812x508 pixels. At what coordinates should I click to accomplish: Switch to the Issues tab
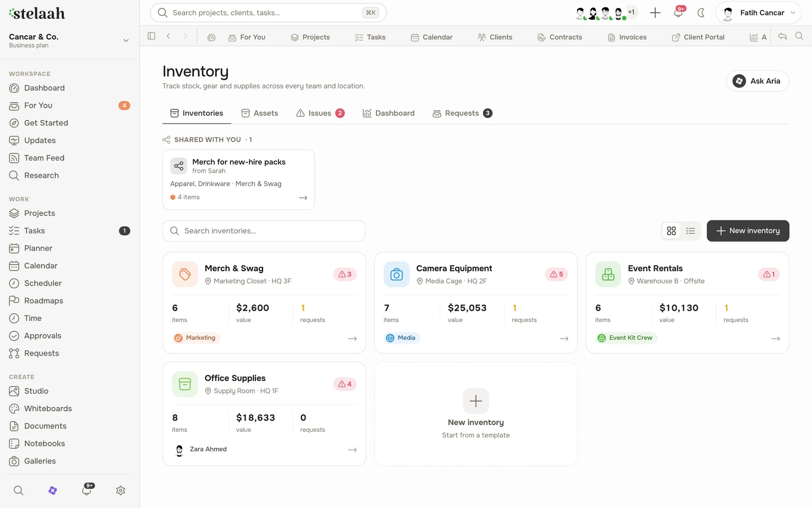[x=320, y=113]
